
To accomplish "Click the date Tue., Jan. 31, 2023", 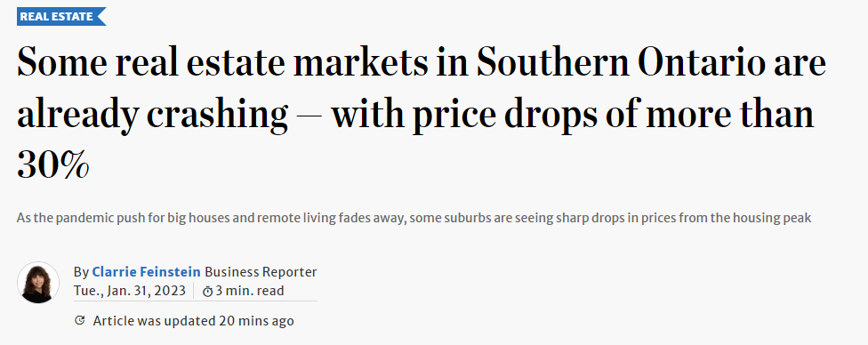I will click(x=130, y=291).
